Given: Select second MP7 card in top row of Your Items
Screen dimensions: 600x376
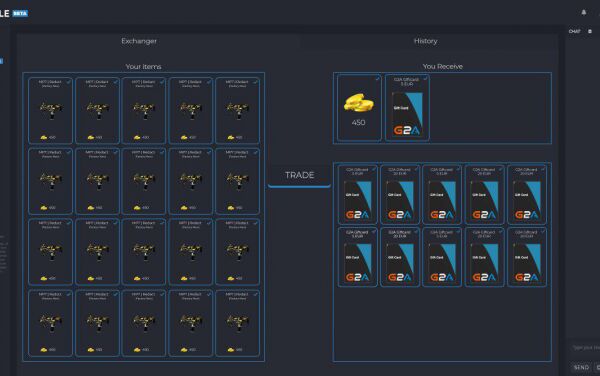Looking at the screenshot, I should [97, 111].
